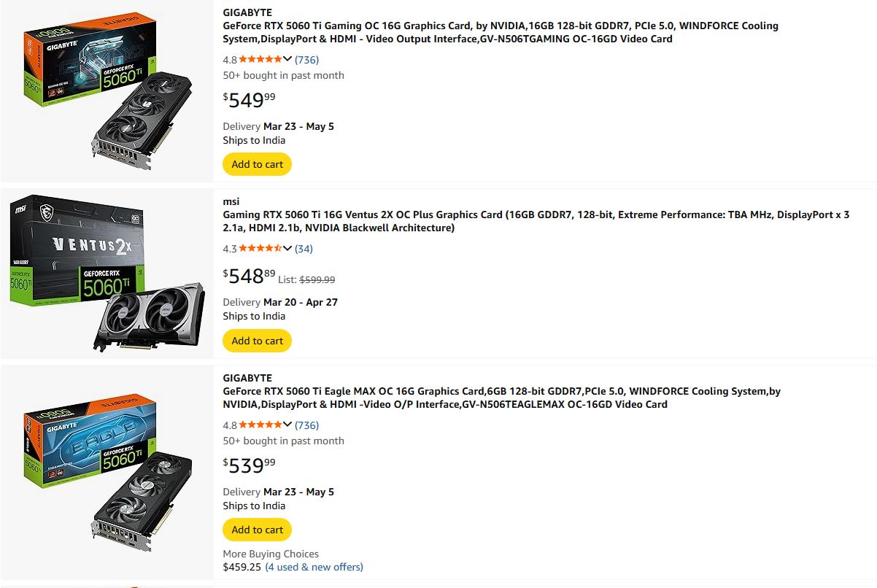Expand the 4.3 star rating dropdown chevron
The image size is (877, 588).
(287, 249)
